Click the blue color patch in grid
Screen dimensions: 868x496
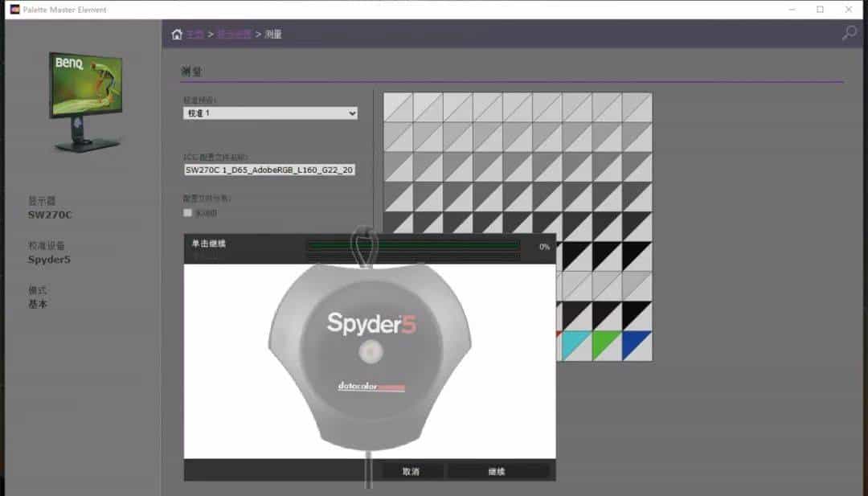(637, 346)
